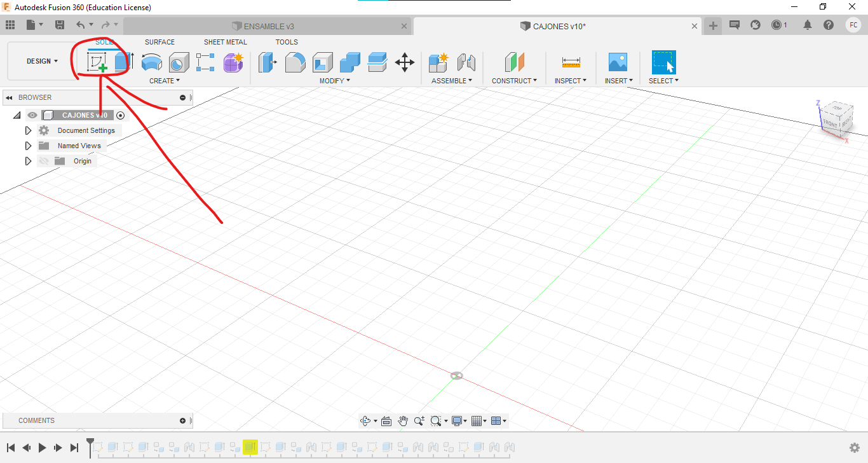The width and height of the screenshot is (868, 463).
Task: Collapse the CAJONES v10 root node
Action: click(x=17, y=115)
